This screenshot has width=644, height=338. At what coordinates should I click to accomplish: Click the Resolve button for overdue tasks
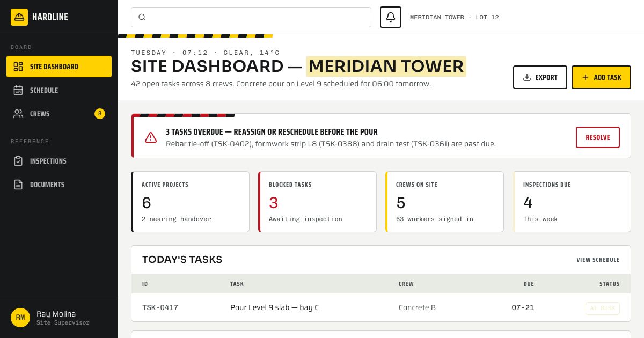tap(598, 137)
